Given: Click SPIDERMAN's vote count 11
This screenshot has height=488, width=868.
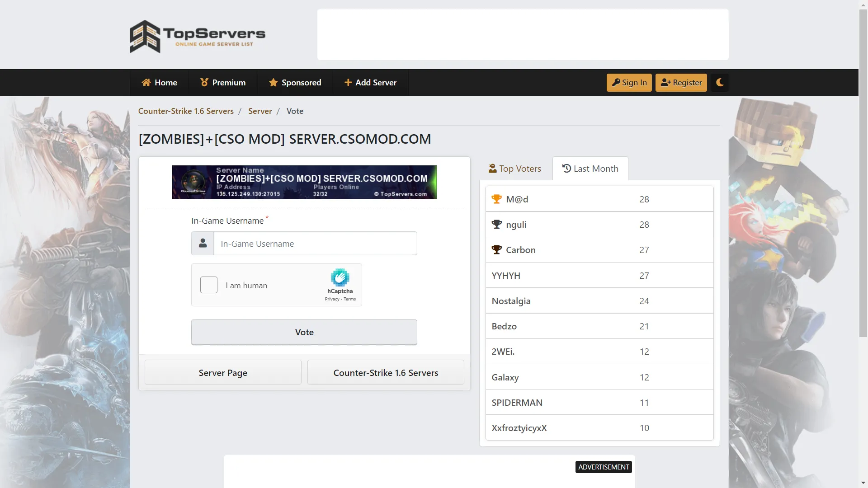Looking at the screenshot, I should click(x=644, y=403).
